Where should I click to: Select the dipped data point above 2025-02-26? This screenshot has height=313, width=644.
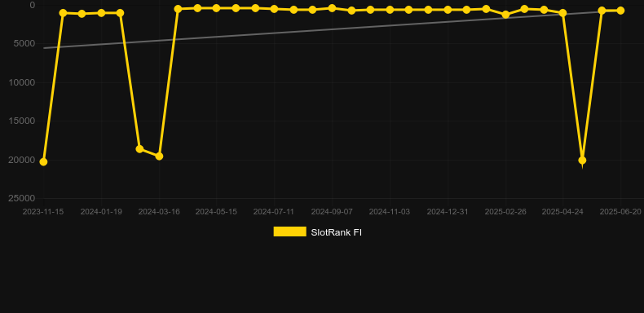(x=505, y=15)
